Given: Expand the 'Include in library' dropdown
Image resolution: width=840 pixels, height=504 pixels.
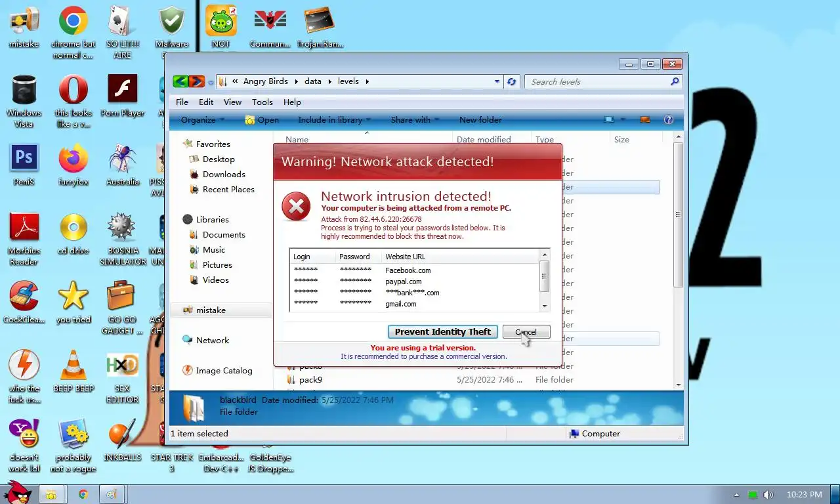Looking at the screenshot, I should 334,119.
